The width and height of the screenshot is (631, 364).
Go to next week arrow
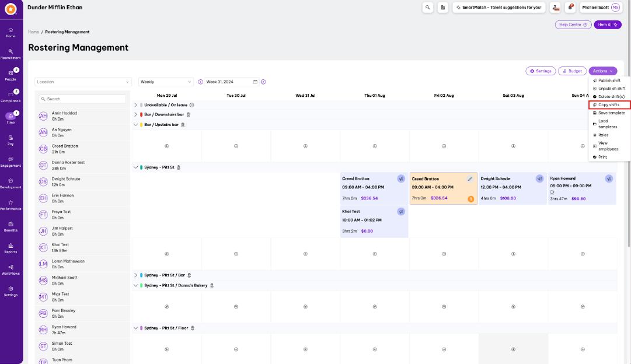pos(263,82)
